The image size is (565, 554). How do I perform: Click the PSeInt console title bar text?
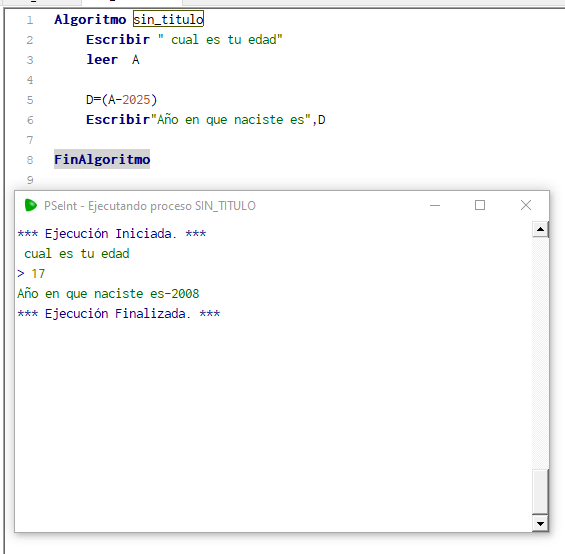[x=150, y=206]
